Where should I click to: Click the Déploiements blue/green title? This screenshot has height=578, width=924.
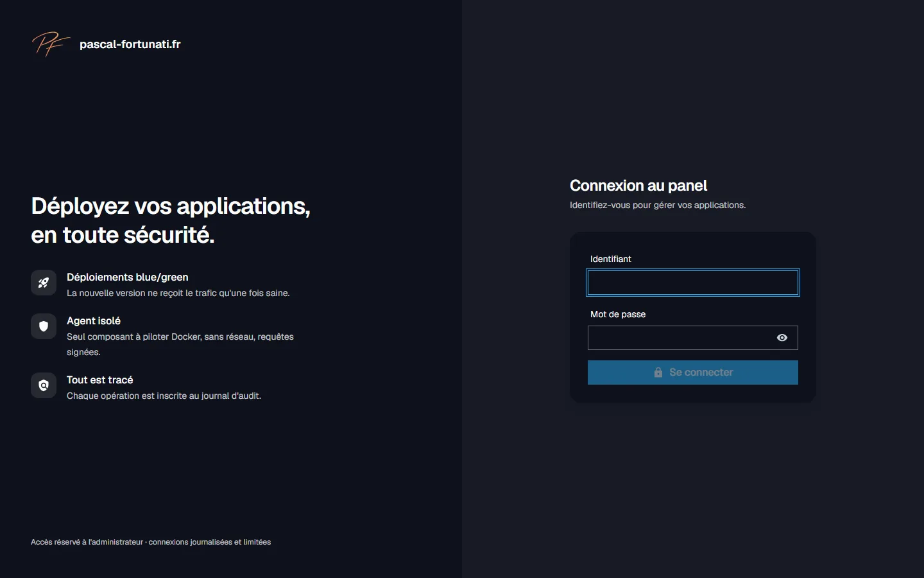(x=128, y=277)
